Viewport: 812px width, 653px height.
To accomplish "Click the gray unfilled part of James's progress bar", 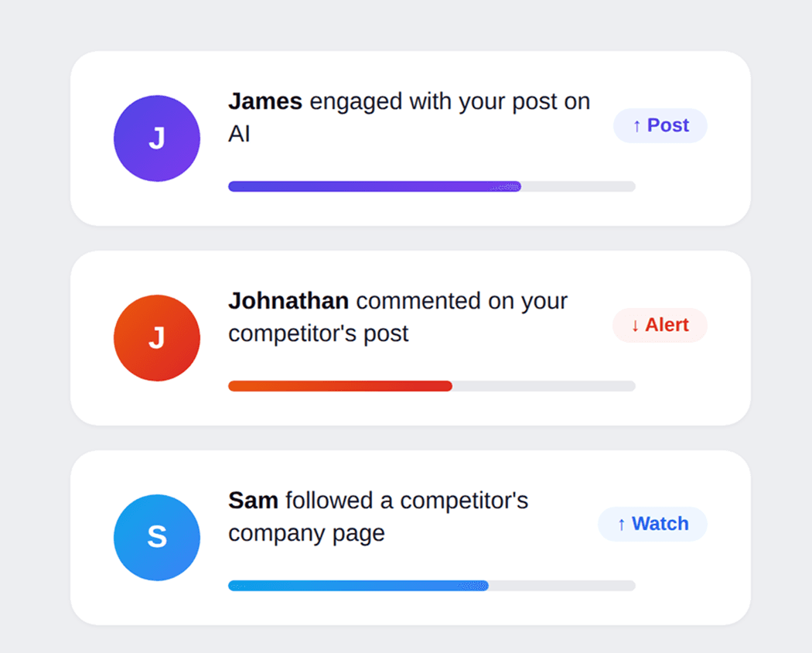I will click(578, 186).
